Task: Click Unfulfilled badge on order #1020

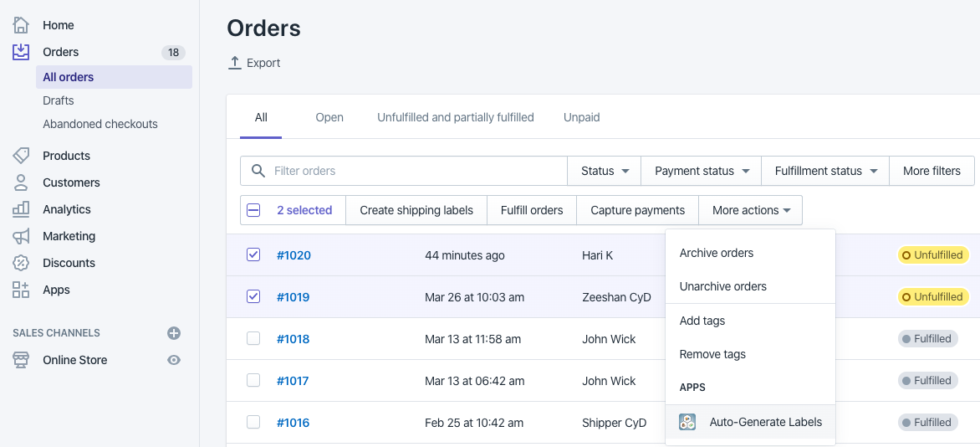Action: 934,254
